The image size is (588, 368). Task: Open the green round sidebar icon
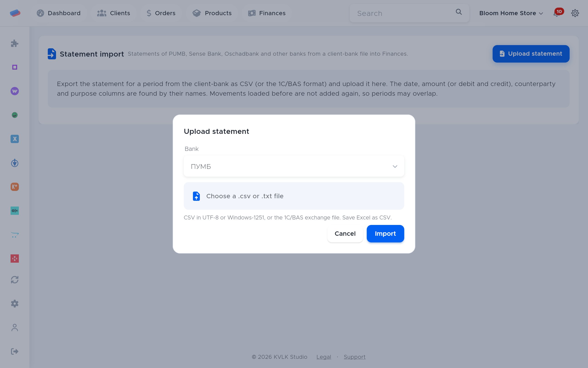click(x=14, y=115)
